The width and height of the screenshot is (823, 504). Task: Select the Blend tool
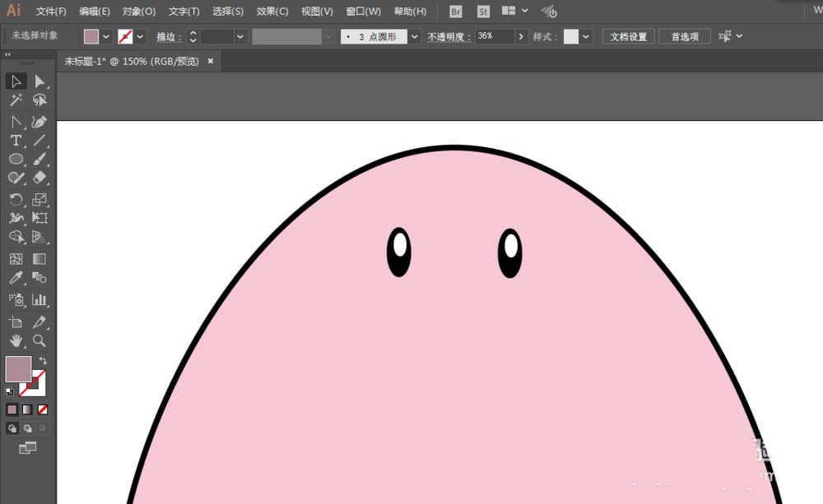40,277
